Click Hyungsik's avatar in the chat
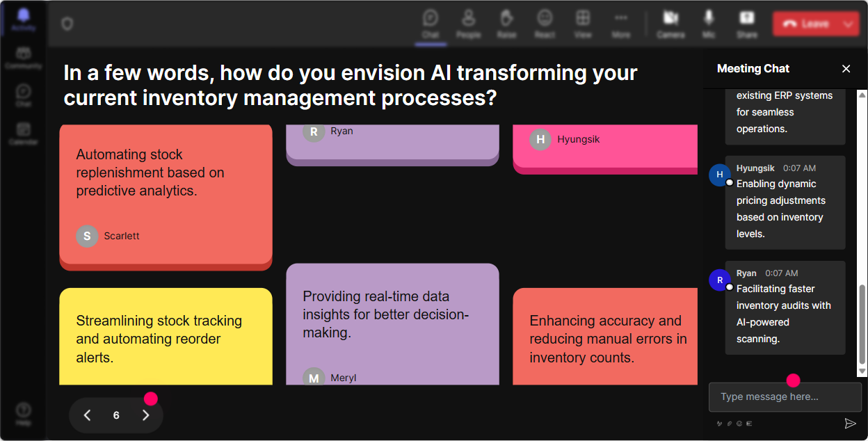The width and height of the screenshot is (868, 441). (720, 175)
